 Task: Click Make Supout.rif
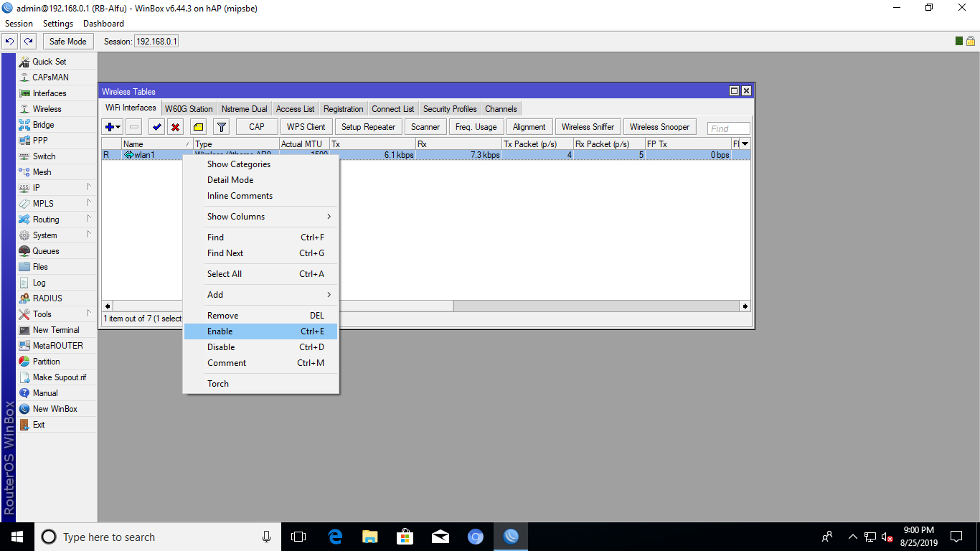click(56, 377)
